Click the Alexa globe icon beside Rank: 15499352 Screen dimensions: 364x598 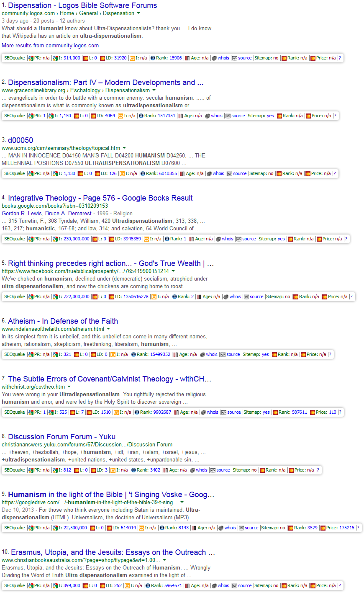(133, 355)
